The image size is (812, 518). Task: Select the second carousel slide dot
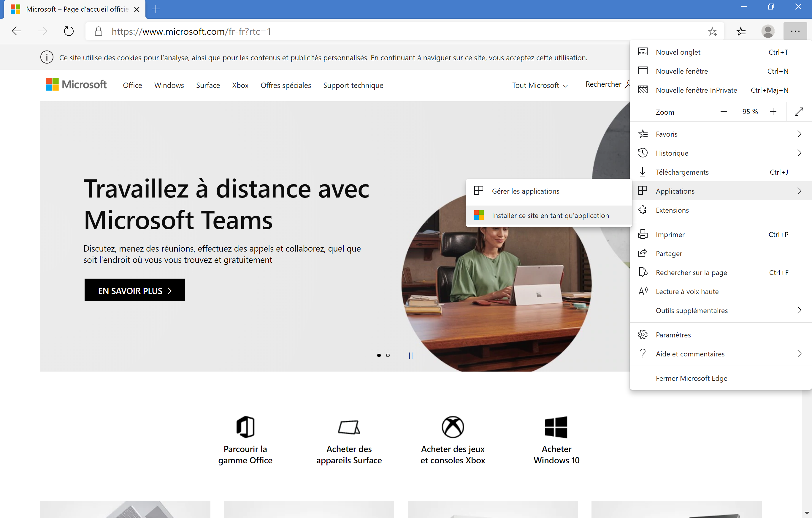tap(388, 355)
